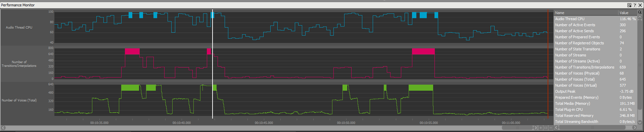Select the Number of Voices (Virtual) row
644x132 pixels.
595,85
